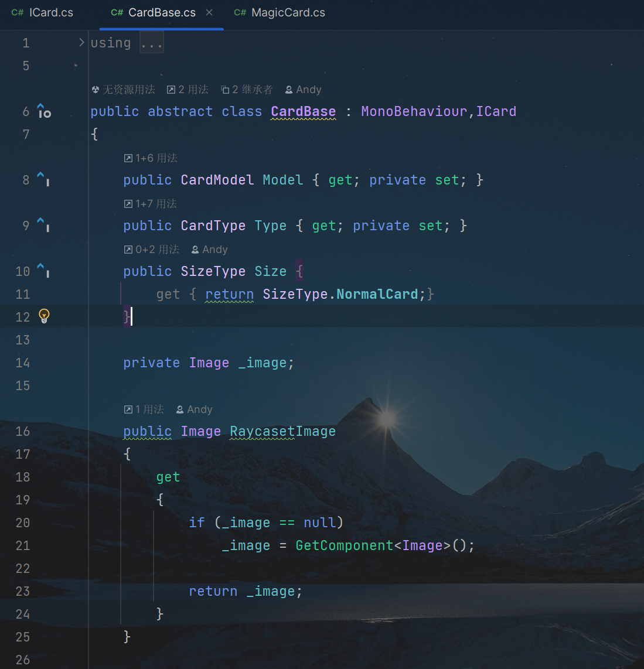Screen dimensions: 644x669
Task: Click the CardModel type on line 8
Action: pyautogui.click(x=217, y=180)
